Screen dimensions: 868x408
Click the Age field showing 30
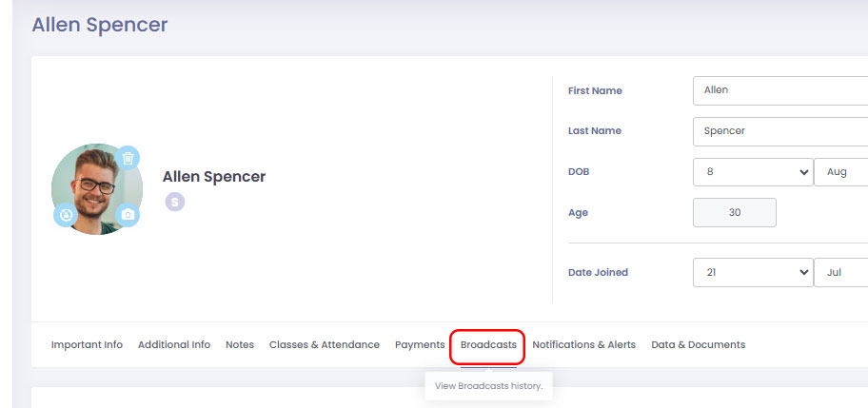(735, 213)
